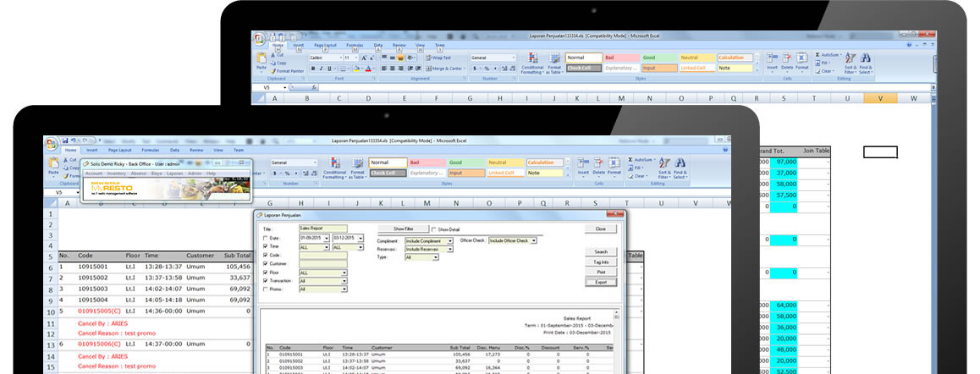Screen dimensions: 980x374
Task: Click Wrap Text in back tablet Excel
Action: [438, 58]
